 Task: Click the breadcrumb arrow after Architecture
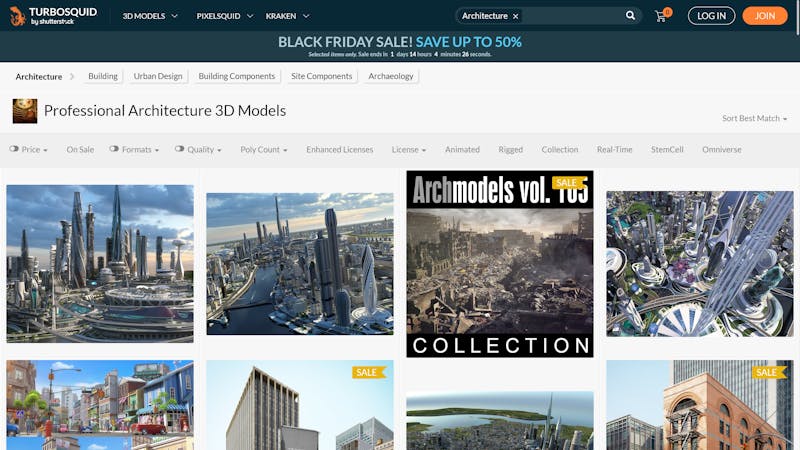tap(72, 77)
